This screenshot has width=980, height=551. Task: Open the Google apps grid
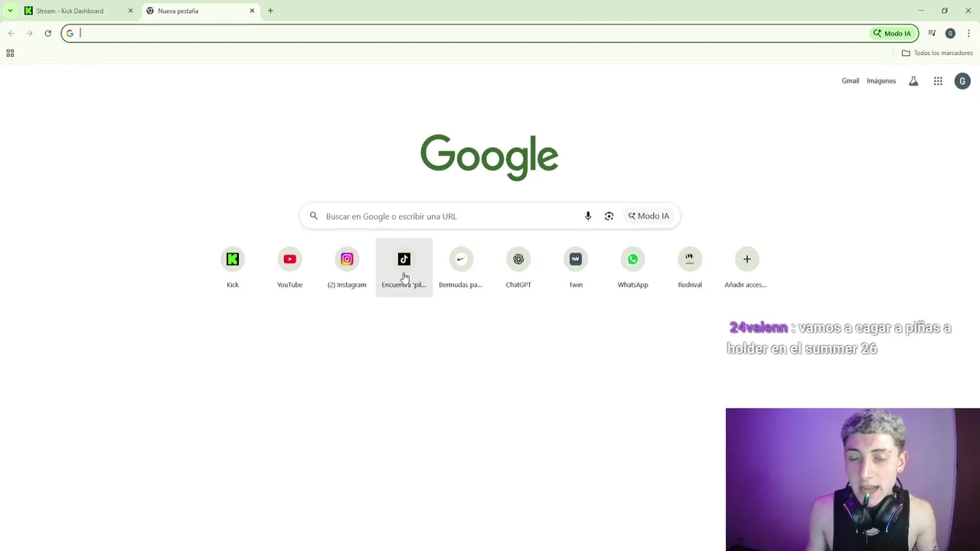(x=938, y=81)
